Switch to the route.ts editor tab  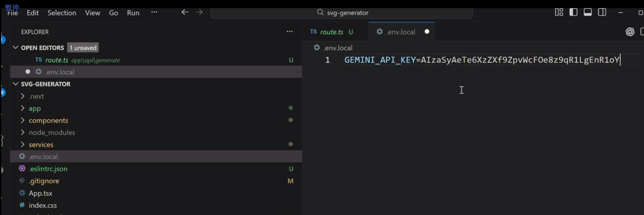pyautogui.click(x=335, y=32)
